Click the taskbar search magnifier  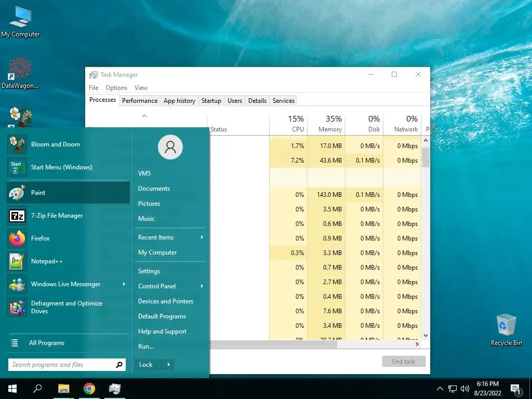pos(37,389)
